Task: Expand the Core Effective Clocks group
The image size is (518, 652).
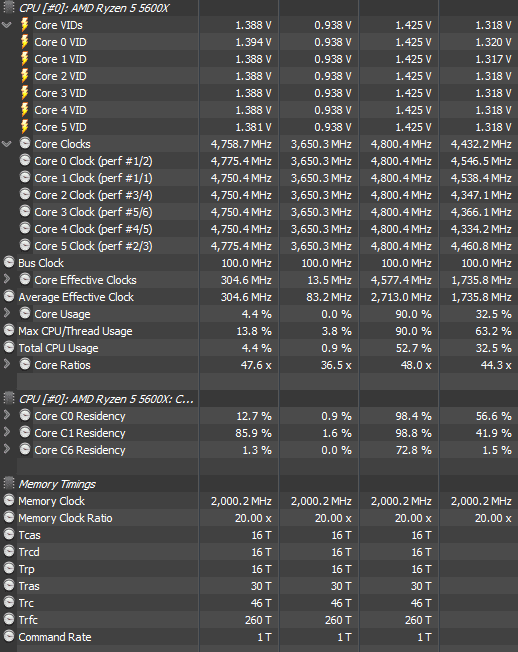Action: click(7, 279)
